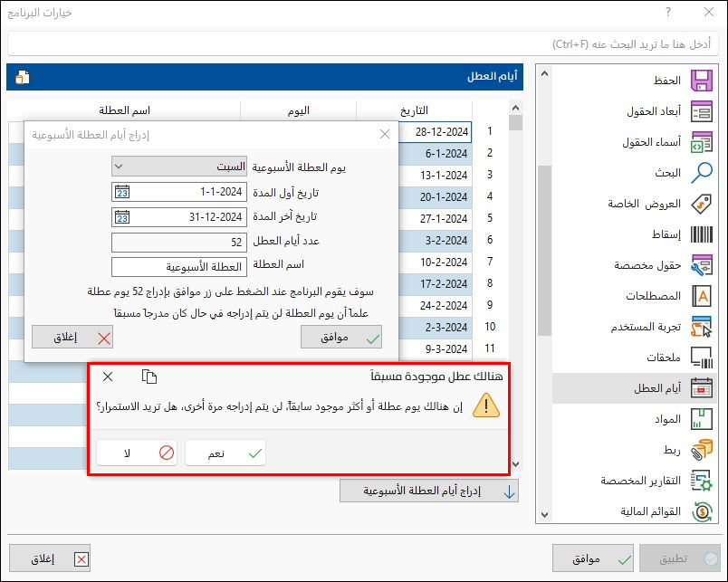
Task: Select the date cell 3-2-2024
Action: click(435, 241)
